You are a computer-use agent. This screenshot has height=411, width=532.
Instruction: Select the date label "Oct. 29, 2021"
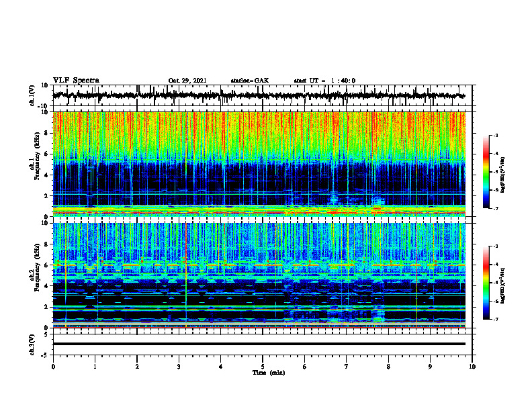tap(187, 81)
